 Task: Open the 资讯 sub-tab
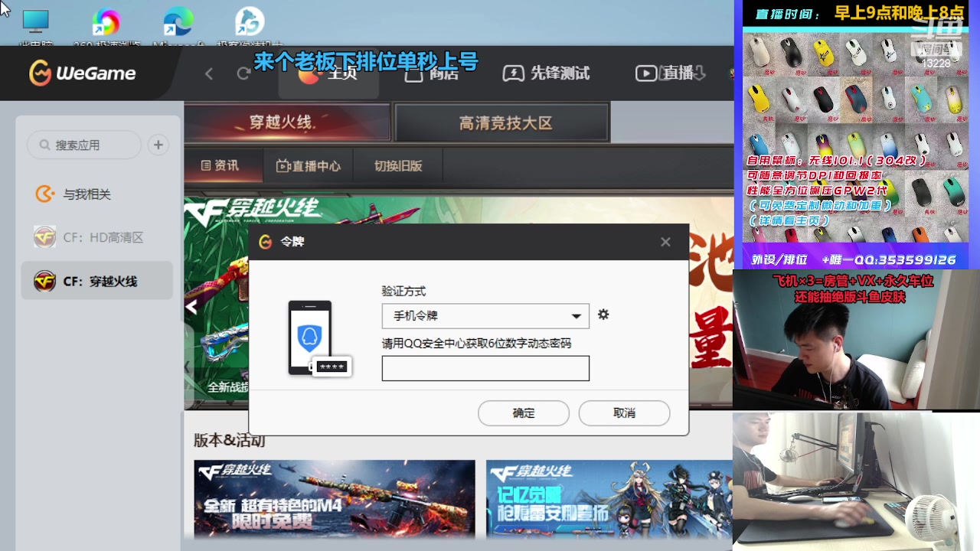point(220,166)
